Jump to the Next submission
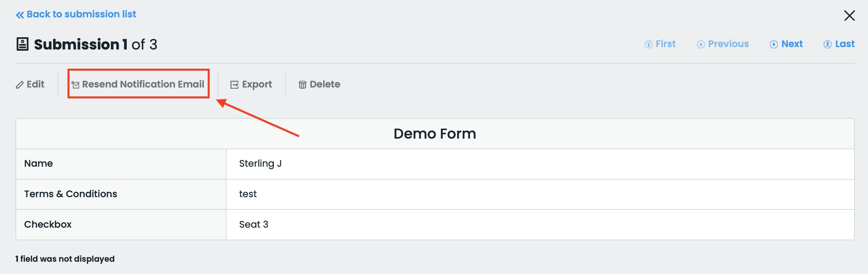 point(792,44)
